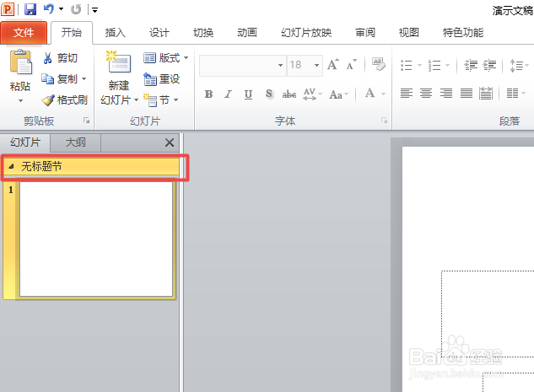Viewport: 534px width, 392px height.
Task: Toggle Align Text Left
Action: coord(407,94)
